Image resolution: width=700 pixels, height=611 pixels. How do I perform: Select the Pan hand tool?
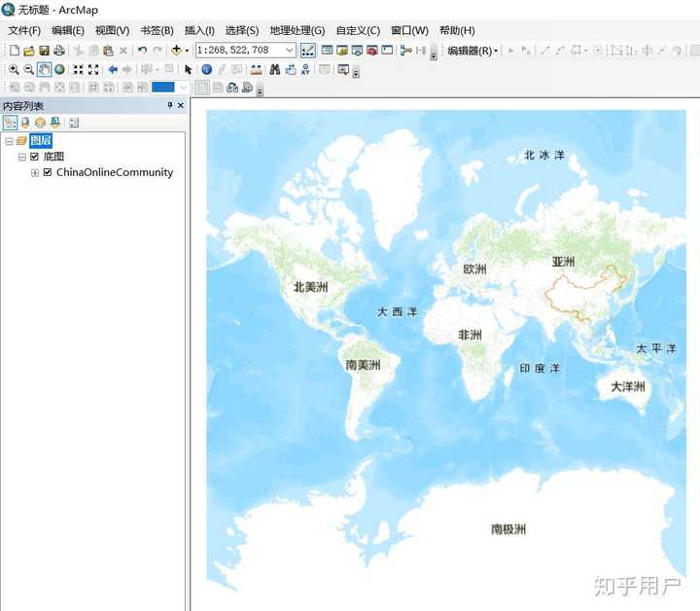[x=44, y=70]
